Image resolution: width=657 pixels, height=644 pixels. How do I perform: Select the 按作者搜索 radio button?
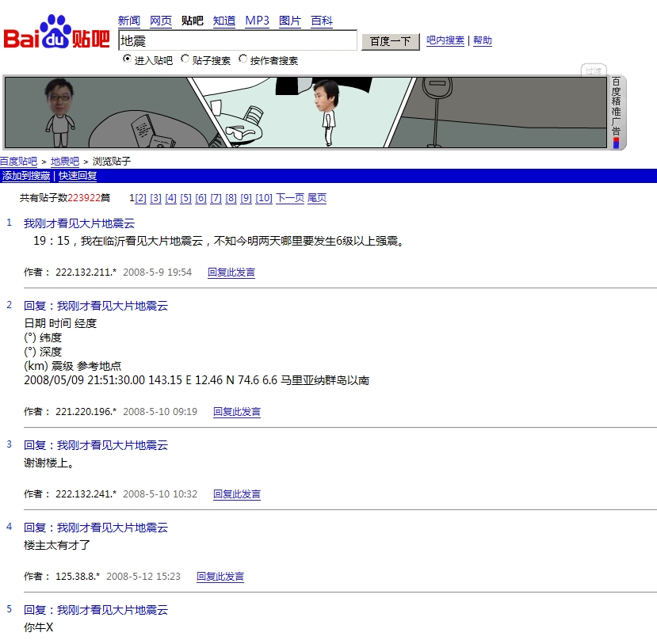[243, 59]
